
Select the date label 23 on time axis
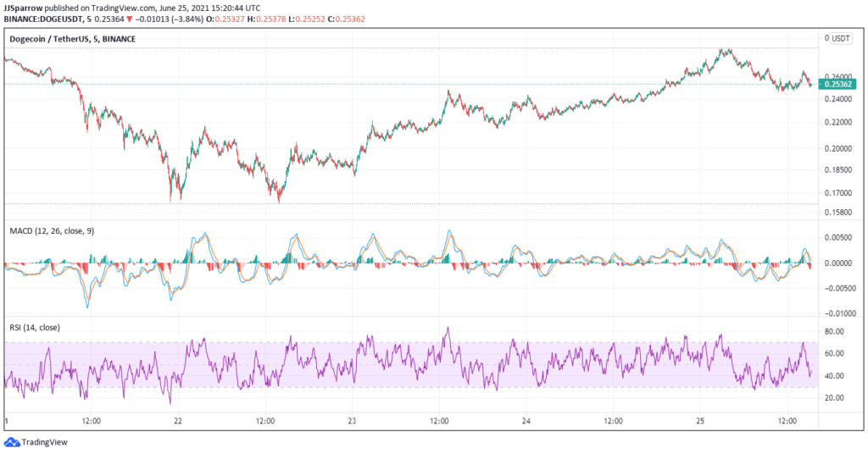pos(353,420)
